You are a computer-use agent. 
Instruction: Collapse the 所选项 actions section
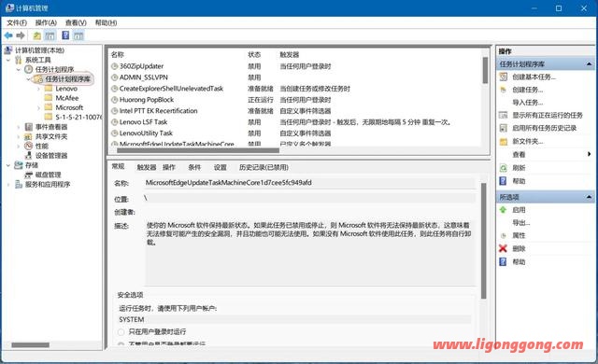click(589, 197)
